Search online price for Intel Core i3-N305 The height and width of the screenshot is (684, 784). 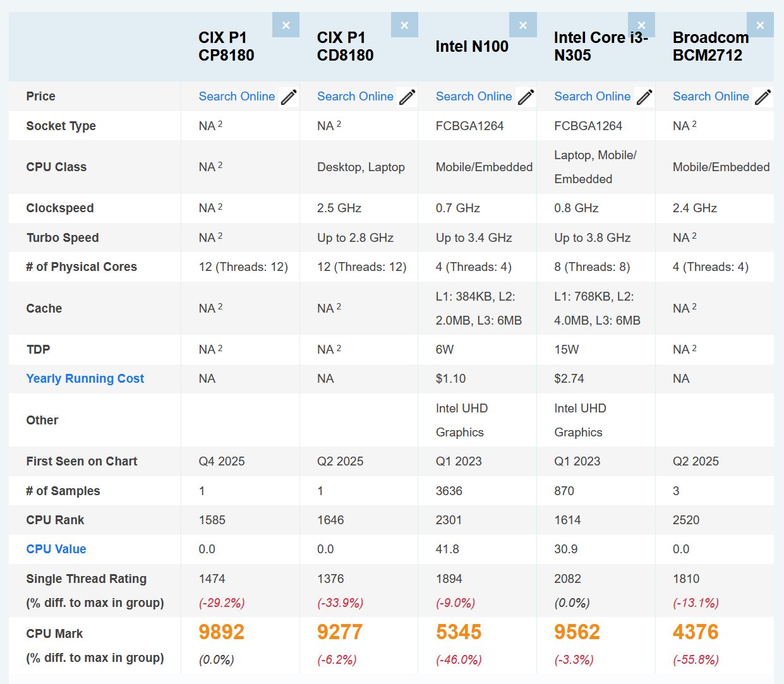click(592, 97)
